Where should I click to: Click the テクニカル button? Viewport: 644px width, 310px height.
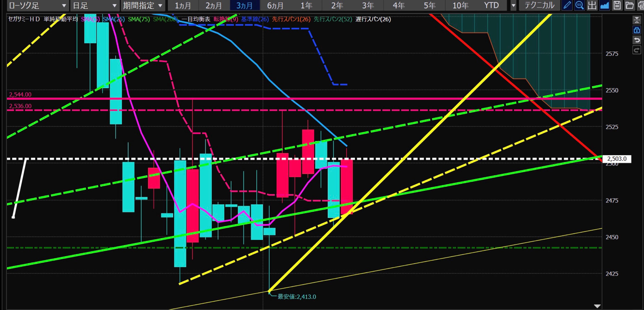click(539, 6)
